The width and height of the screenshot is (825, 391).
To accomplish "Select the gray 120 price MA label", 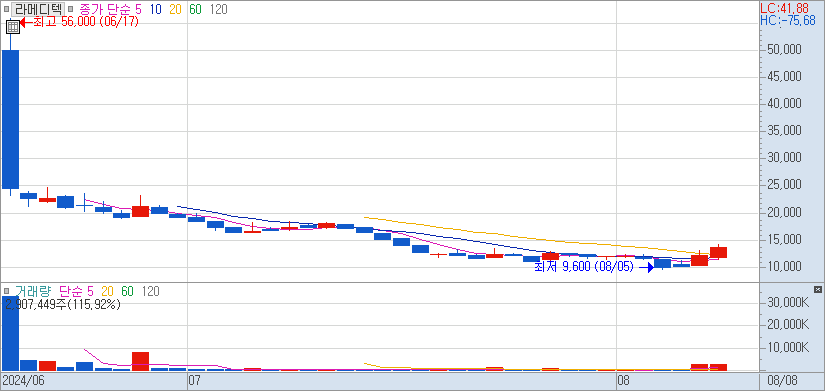I will pyautogui.click(x=218, y=9).
